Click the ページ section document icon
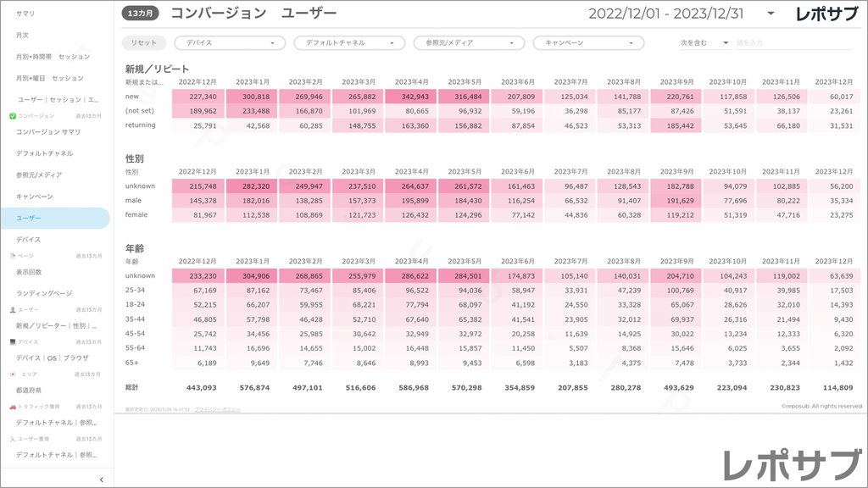This screenshot has height=488, width=868. [x=12, y=255]
